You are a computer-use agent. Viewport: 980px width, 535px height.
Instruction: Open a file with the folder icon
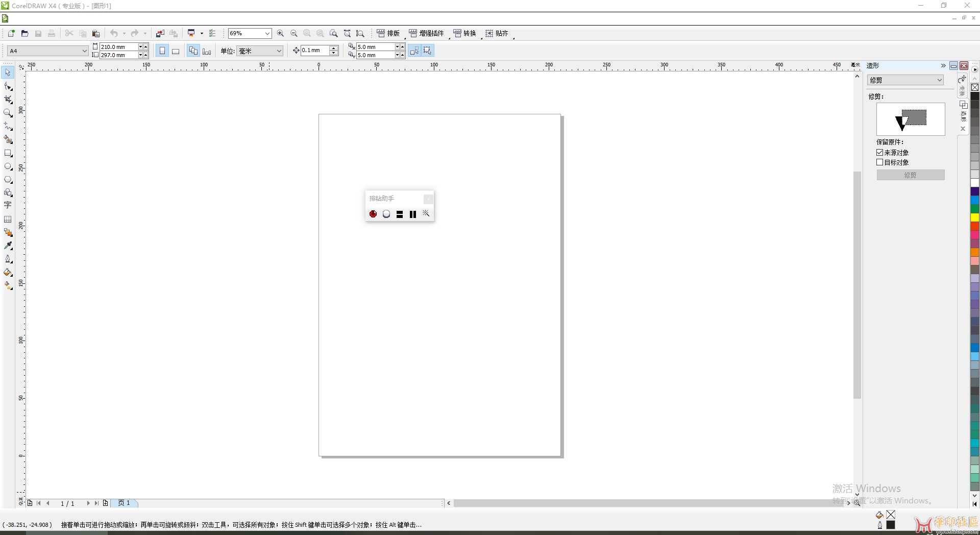(24, 33)
